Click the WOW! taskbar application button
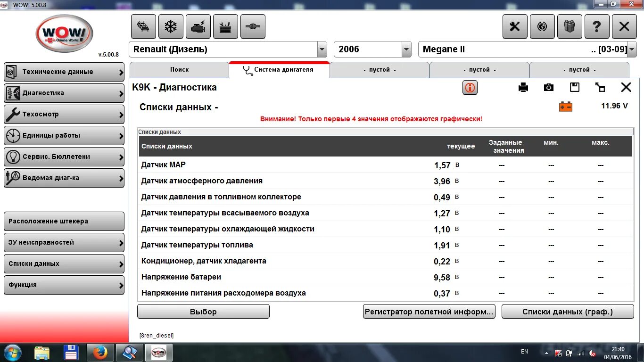The height and width of the screenshot is (362, 644). tap(158, 353)
